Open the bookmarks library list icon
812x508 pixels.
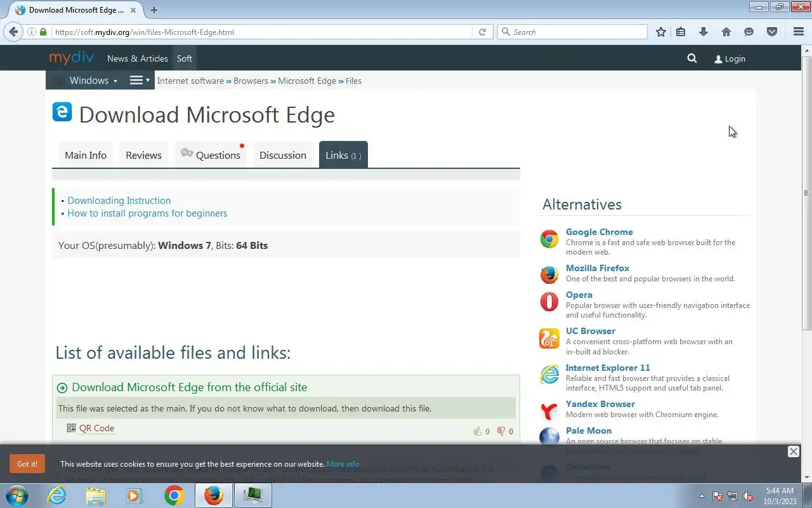(x=681, y=32)
